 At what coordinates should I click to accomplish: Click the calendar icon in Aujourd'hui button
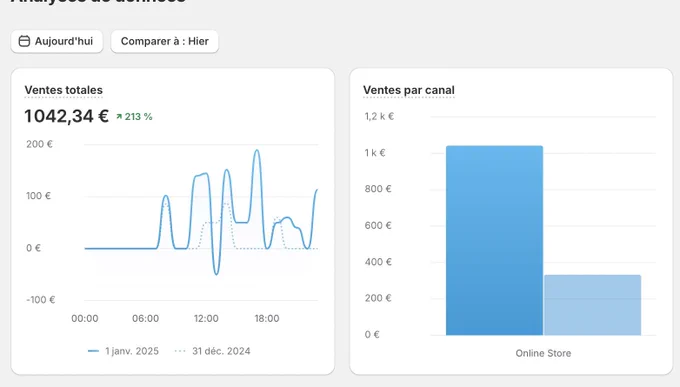click(24, 41)
